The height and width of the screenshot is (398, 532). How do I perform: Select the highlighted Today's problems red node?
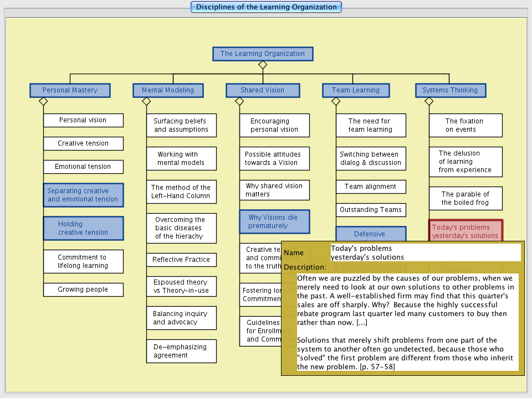tap(465, 230)
